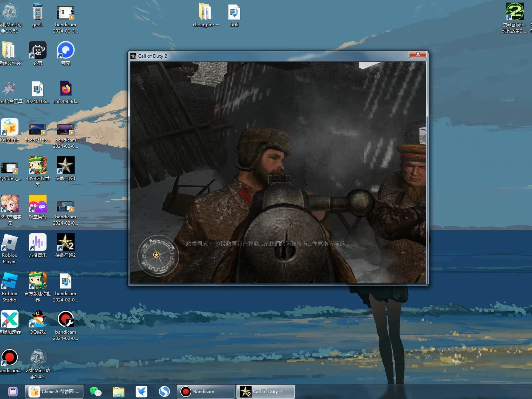Open the 20240106 audio file icon
This screenshot has width=532, height=399.
[x=38, y=92]
